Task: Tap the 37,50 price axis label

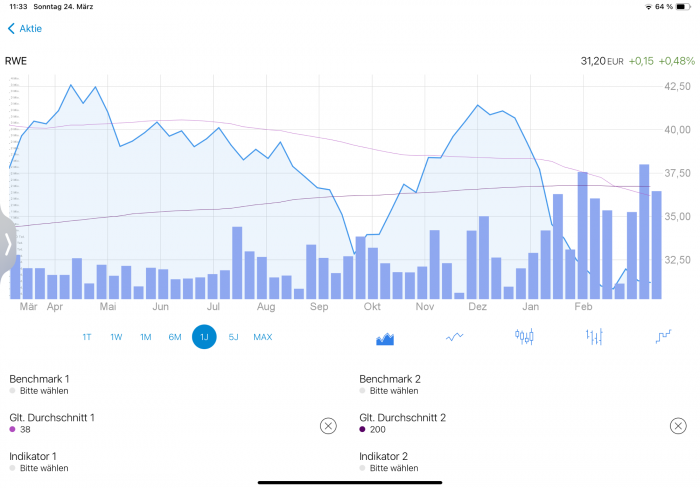Action: pos(677,173)
